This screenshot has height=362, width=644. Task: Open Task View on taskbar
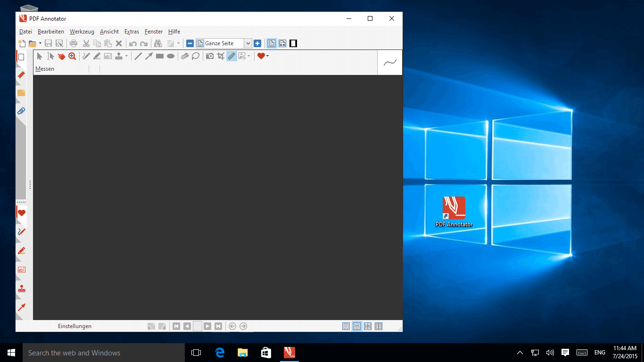click(x=196, y=353)
